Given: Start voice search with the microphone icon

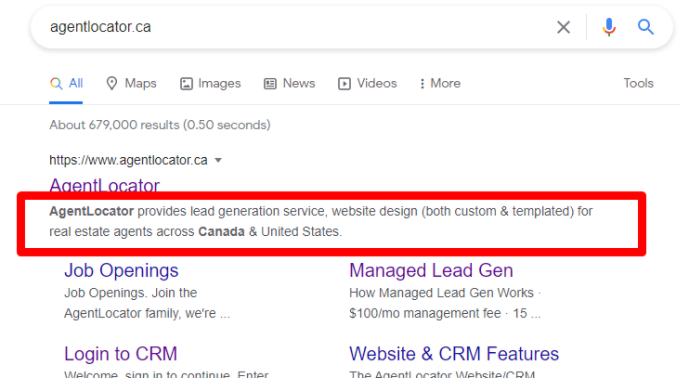Looking at the screenshot, I should (609, 27).
